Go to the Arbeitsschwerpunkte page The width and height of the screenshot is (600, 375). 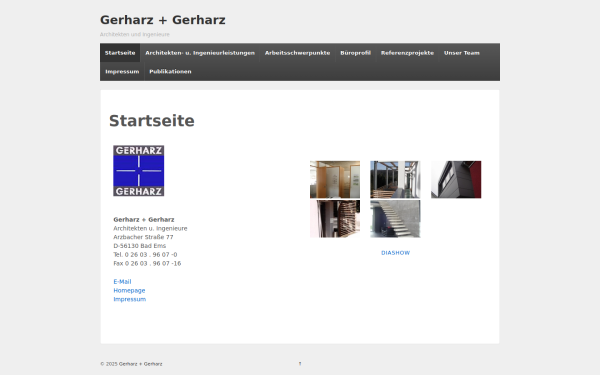(297, 53)
